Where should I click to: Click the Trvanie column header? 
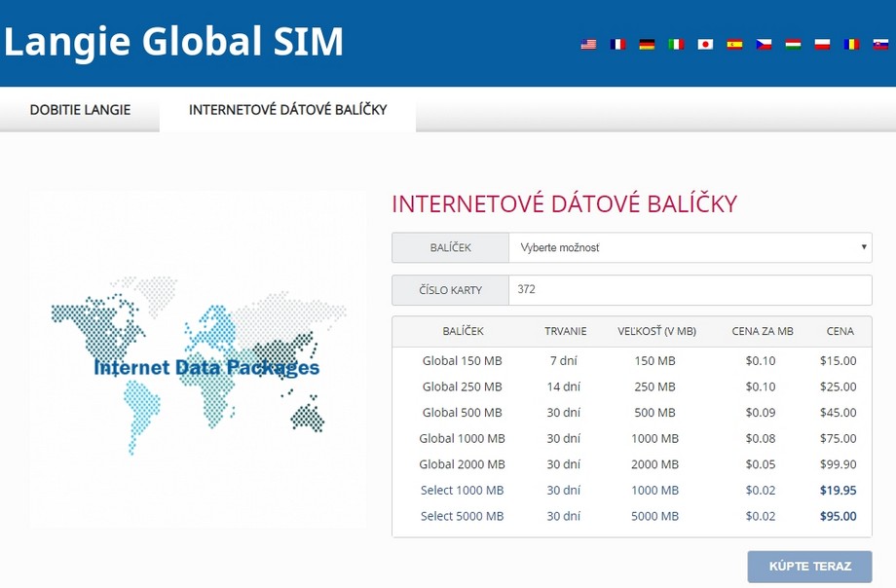click(x=565, y=331)
